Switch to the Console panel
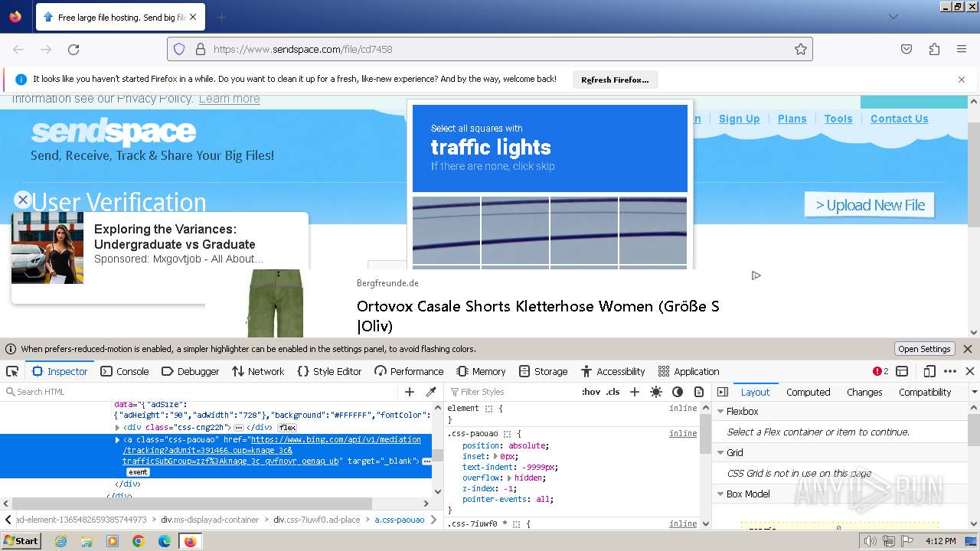This screenshot has width=980, height=551. (124, 371)
